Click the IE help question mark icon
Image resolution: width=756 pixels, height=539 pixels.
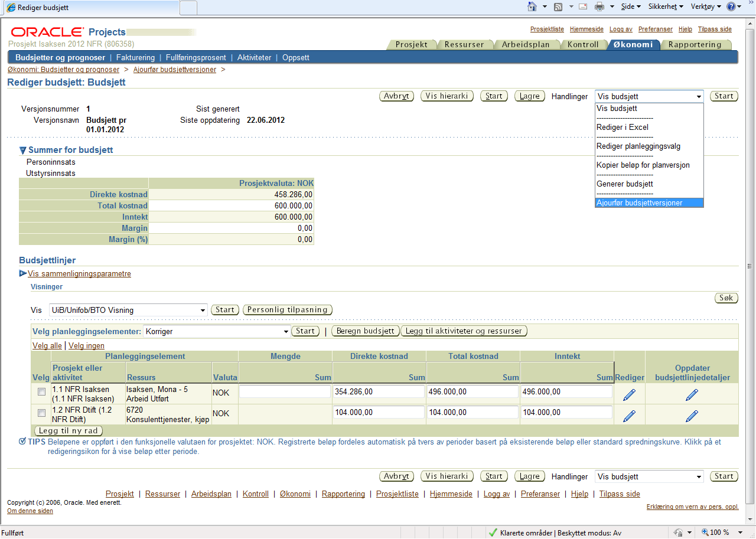[x=731, y=6]
